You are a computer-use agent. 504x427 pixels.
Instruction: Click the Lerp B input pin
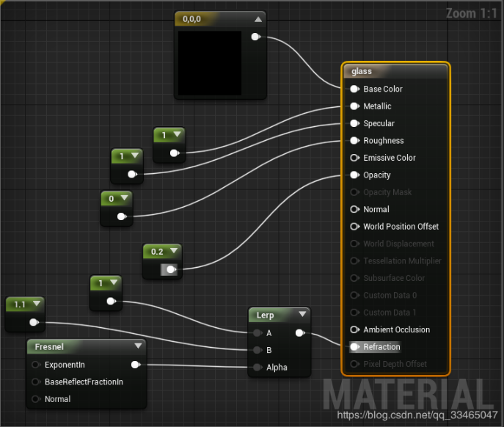click(258, 350)
